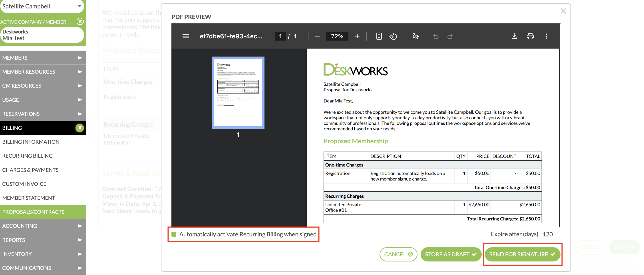Viewport: 644px width, 275px height.
Task: Clear the active company/member selection
Action: coord(80,22)
